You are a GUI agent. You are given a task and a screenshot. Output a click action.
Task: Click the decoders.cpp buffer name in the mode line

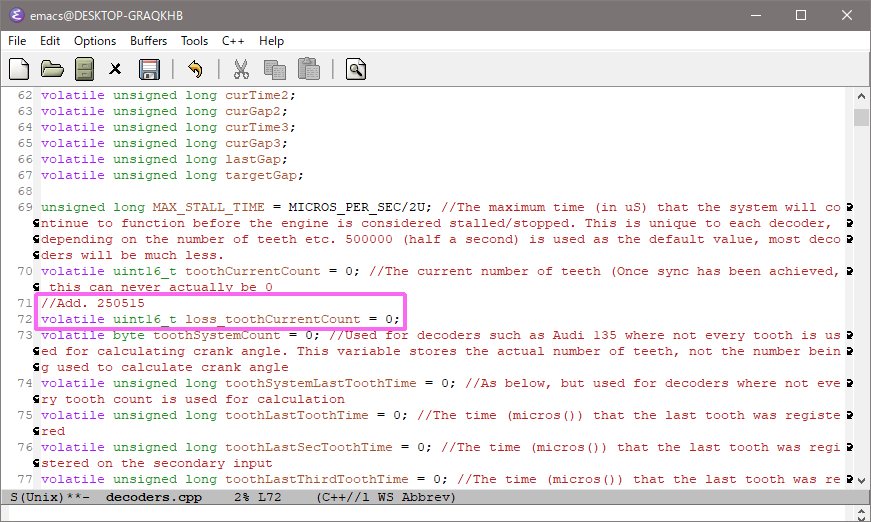point(154,497)
